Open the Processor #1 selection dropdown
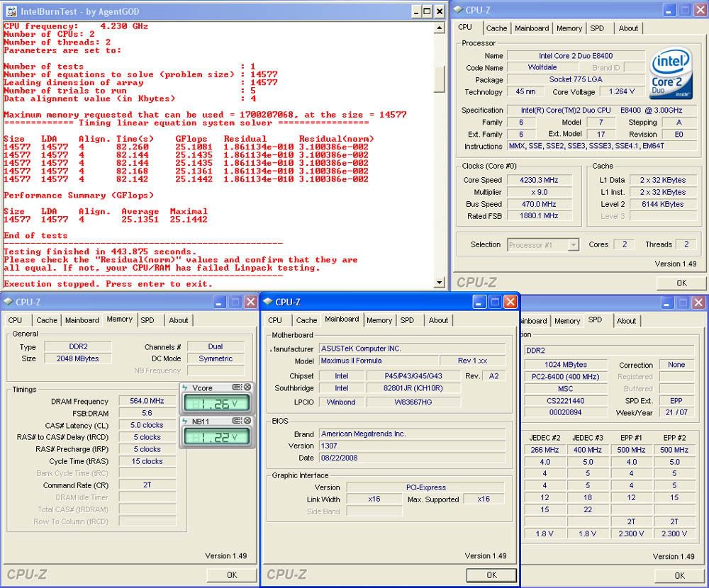Viewport: 709px width, 588px height. coord(574,244)
